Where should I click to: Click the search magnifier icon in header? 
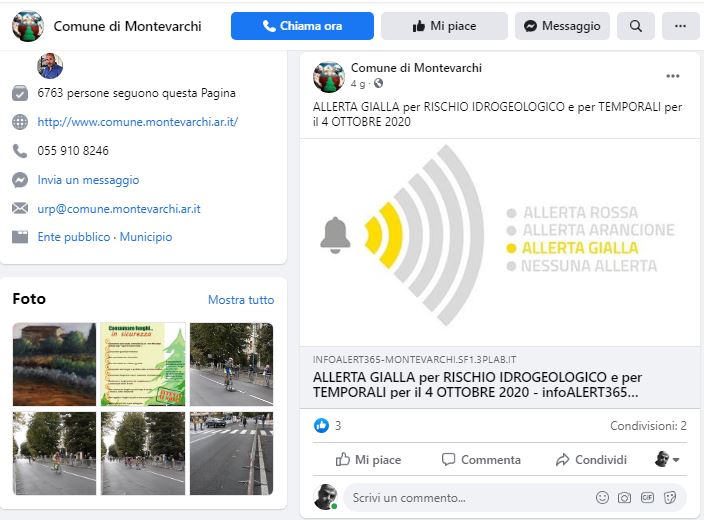(635, 26)
